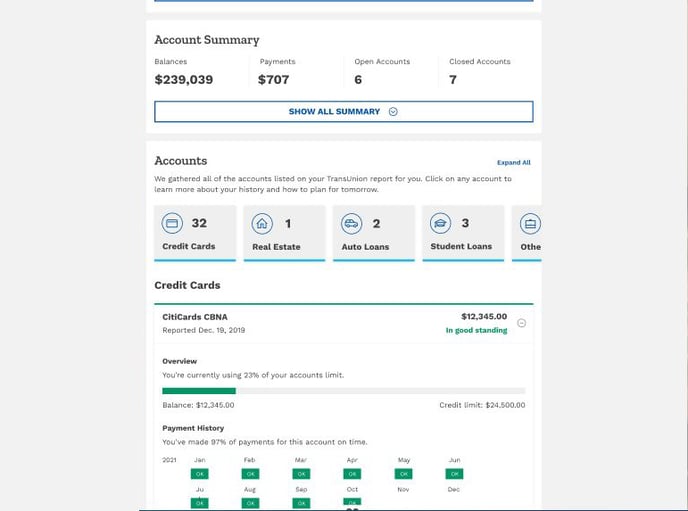This screenshot has width=688, height=511.
Task: Click the CitiCards CBNA account name
Action: [195, 317]
